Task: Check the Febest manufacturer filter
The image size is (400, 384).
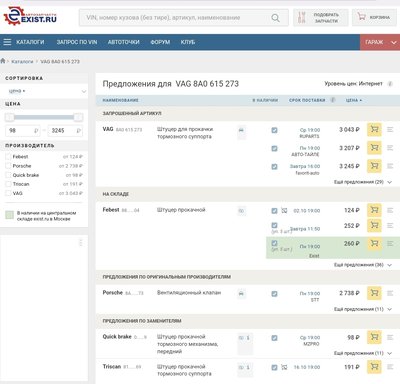Action: point(8,157)
